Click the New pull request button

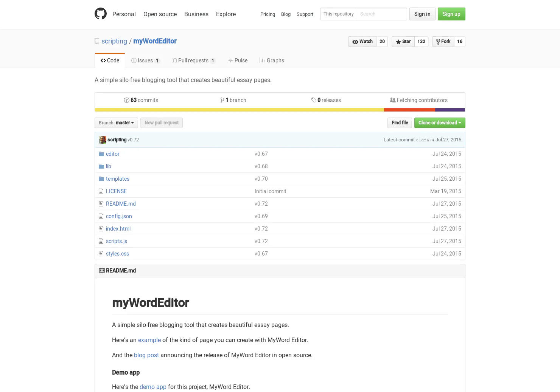162,123
